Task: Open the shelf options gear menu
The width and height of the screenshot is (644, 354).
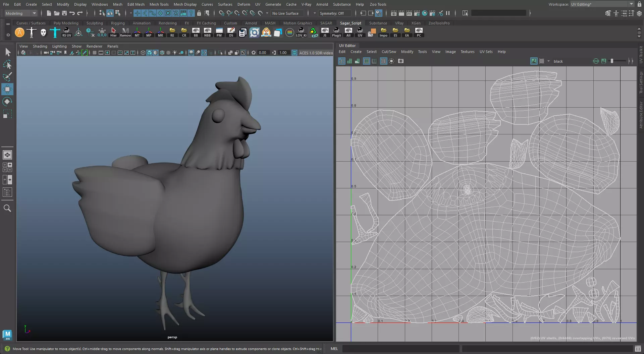Action: (8, 35)
